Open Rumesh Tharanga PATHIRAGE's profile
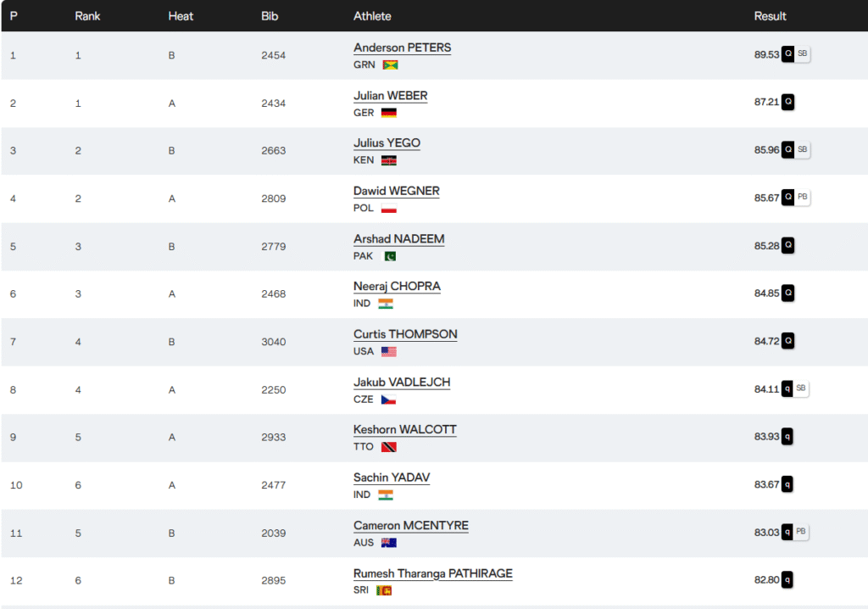 432,574
